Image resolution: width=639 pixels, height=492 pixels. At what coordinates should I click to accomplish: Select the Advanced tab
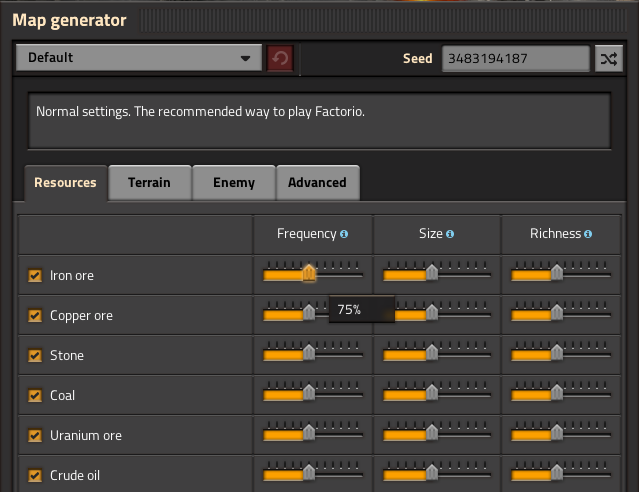(318, 183)
